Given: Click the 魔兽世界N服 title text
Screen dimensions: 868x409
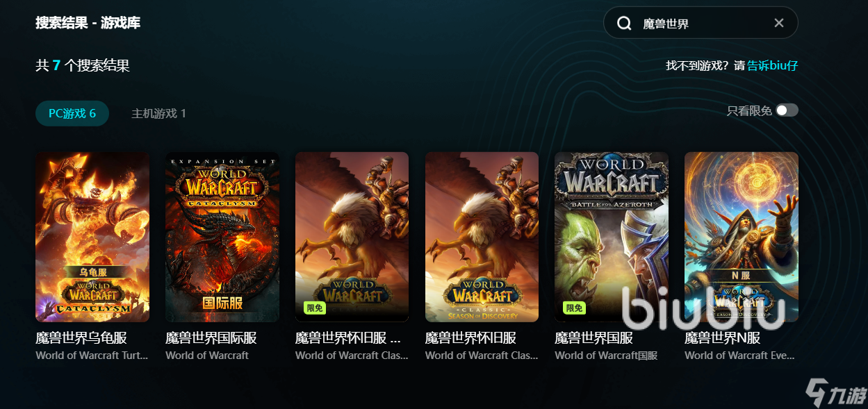Looking at the screenshot, I should (723, 338).
